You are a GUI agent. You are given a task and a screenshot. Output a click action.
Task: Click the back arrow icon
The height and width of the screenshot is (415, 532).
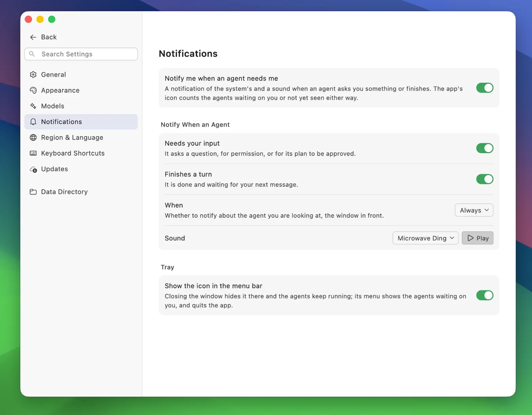click(33, 37)
